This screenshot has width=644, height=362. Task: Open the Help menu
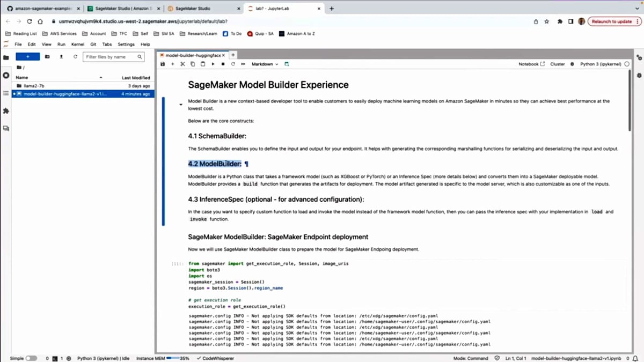pos(145,45)
